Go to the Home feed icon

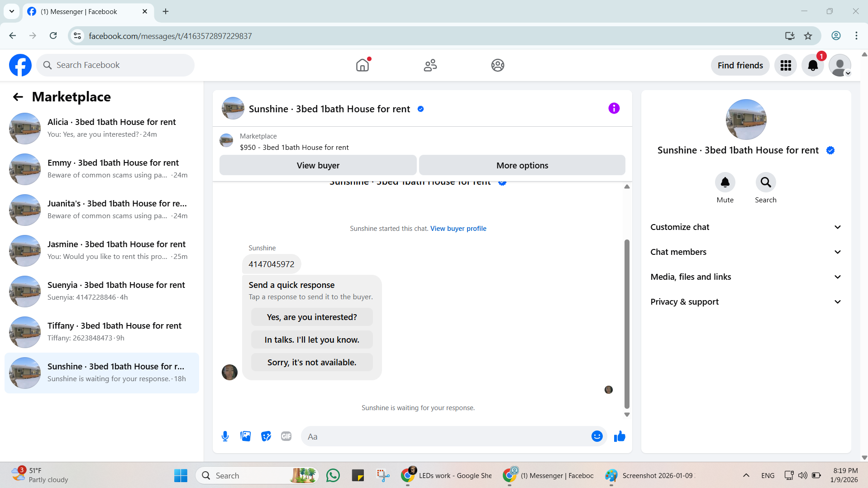(x=362, y=65)
